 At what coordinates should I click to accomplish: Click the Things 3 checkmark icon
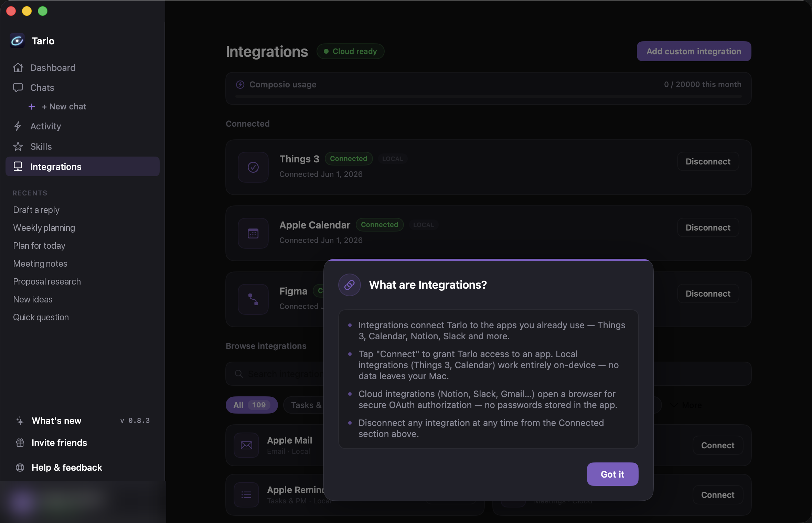coord(253,167)
